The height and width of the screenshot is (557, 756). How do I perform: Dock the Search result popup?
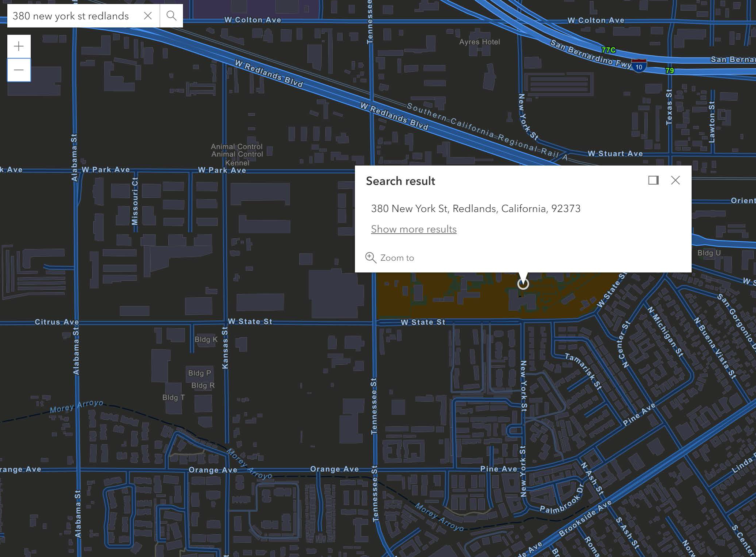(x=653, y=180)
